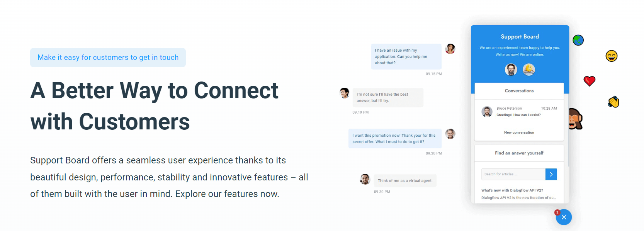Close the chat widget with X button

(564, 217)
